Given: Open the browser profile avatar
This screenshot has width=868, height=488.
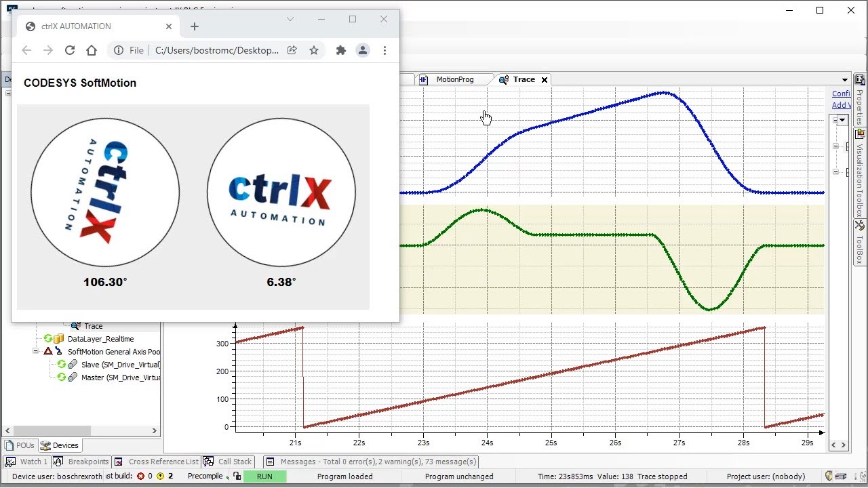Looking at the screenshot, I should pyautogui.click(x=363, y=50).
